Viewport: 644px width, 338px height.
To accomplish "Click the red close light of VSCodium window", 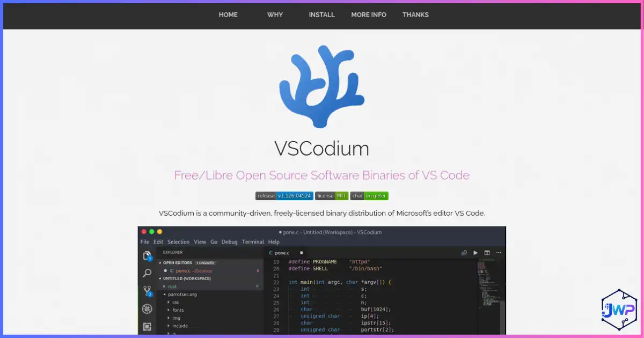I will point(144,232).
